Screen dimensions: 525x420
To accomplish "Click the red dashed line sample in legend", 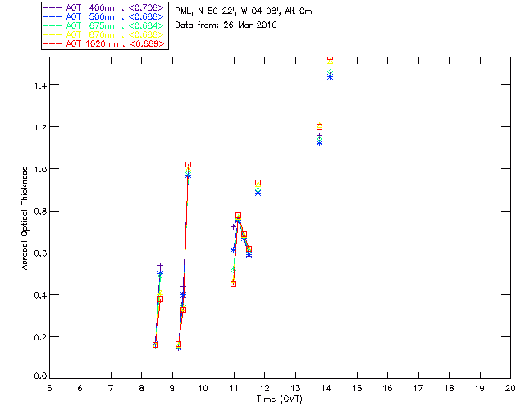I will 52,43.
